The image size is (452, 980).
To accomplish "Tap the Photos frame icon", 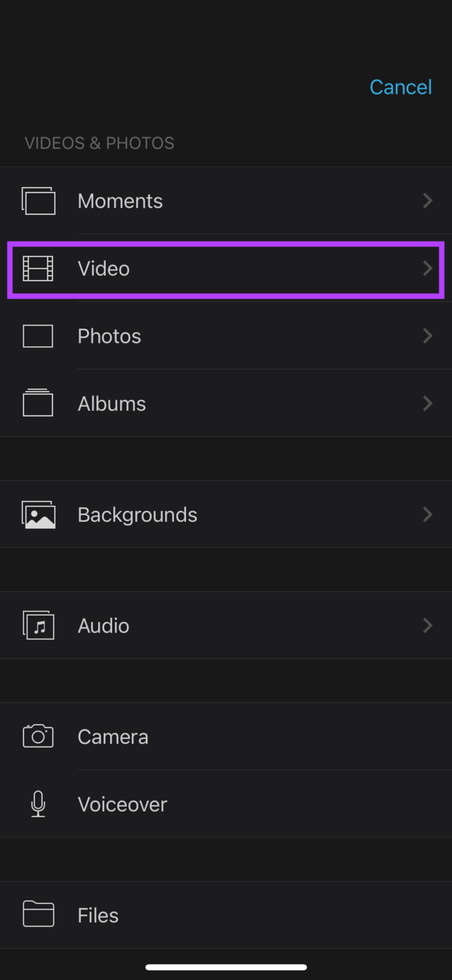I will point(38,336).
